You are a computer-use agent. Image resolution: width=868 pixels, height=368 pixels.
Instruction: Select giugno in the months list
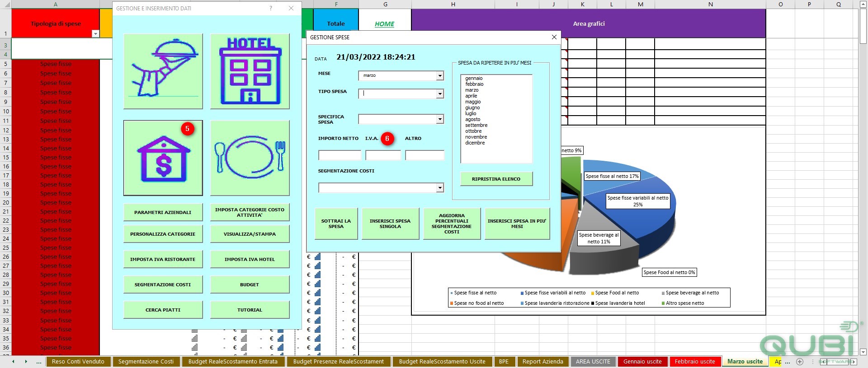pos(472,107)
